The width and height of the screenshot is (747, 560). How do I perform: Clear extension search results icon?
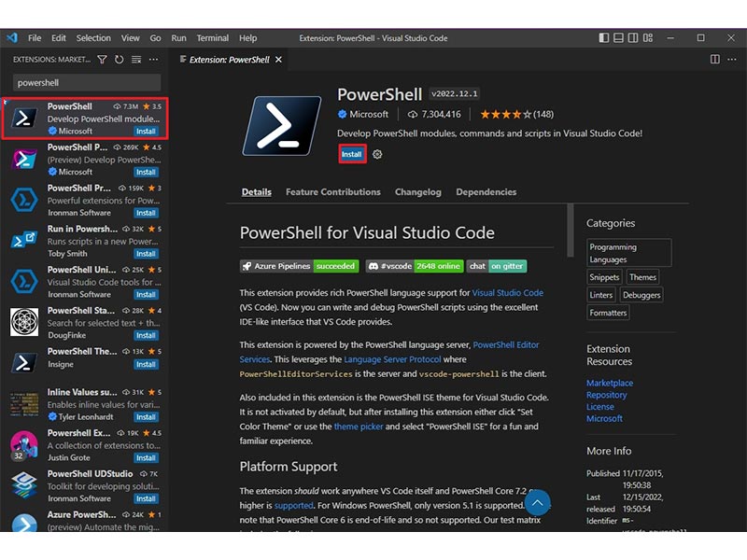[x=136, y=60]
